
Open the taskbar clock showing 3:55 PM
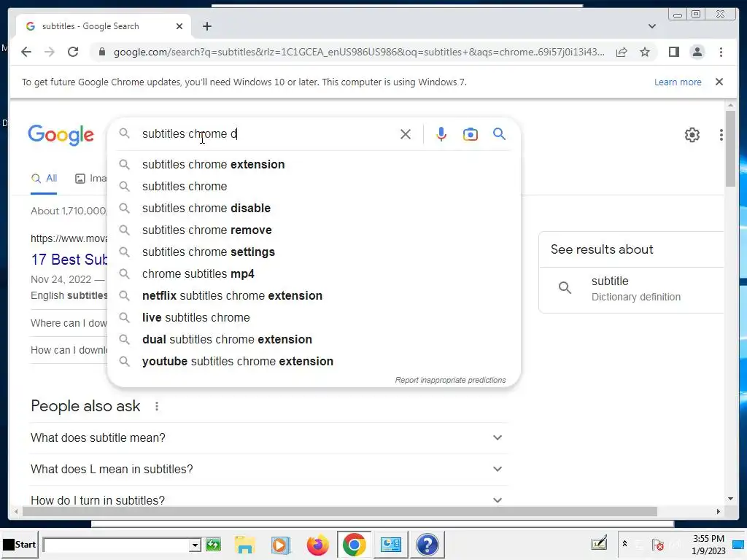pos(708,544)
